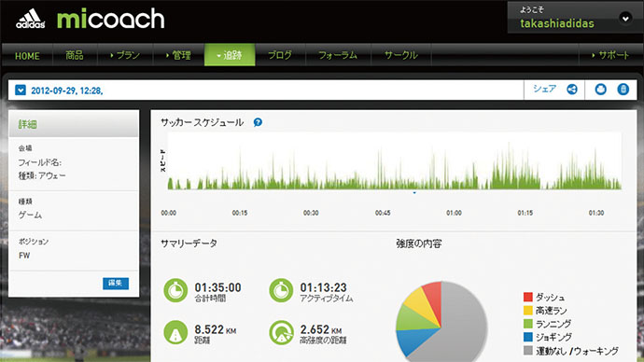Delete the workout with trash icon

point(623,89)
